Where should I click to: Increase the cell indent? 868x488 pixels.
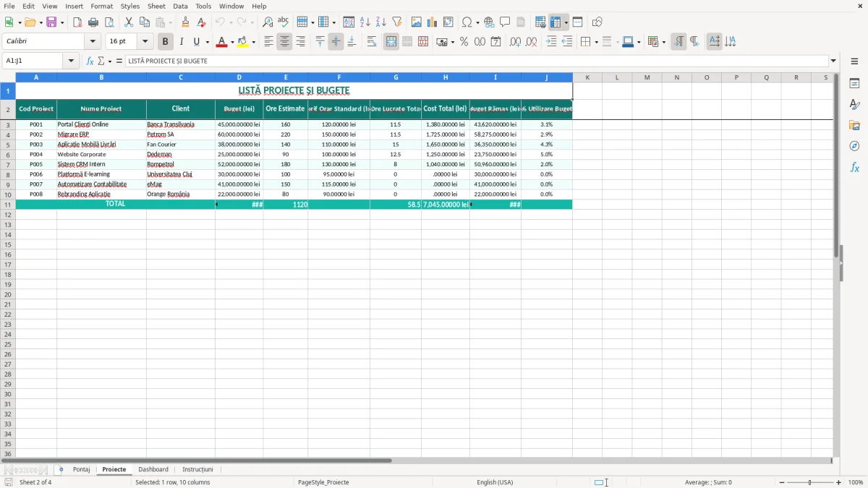click(x=551, y=42)
